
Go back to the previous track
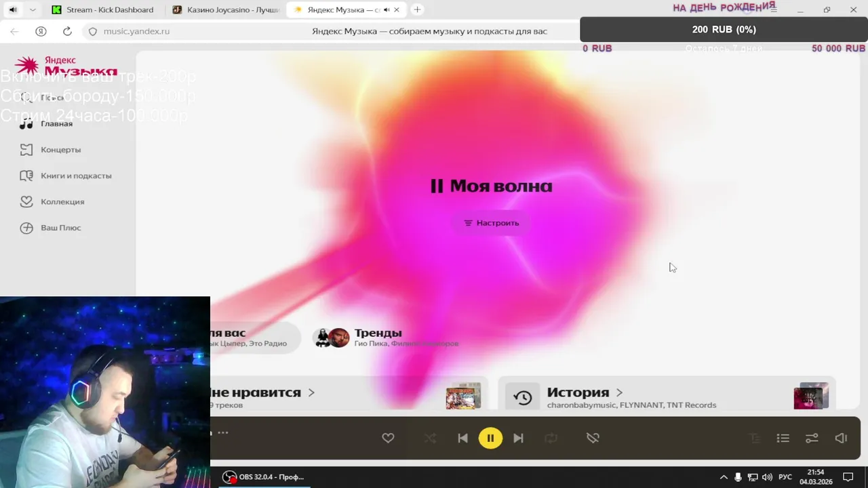coord(462,438)
